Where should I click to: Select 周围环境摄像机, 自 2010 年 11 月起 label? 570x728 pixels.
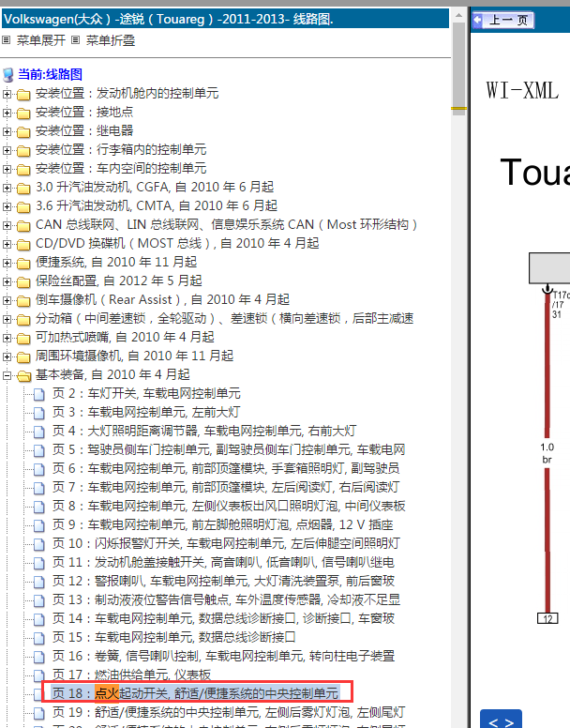(134, 356)
